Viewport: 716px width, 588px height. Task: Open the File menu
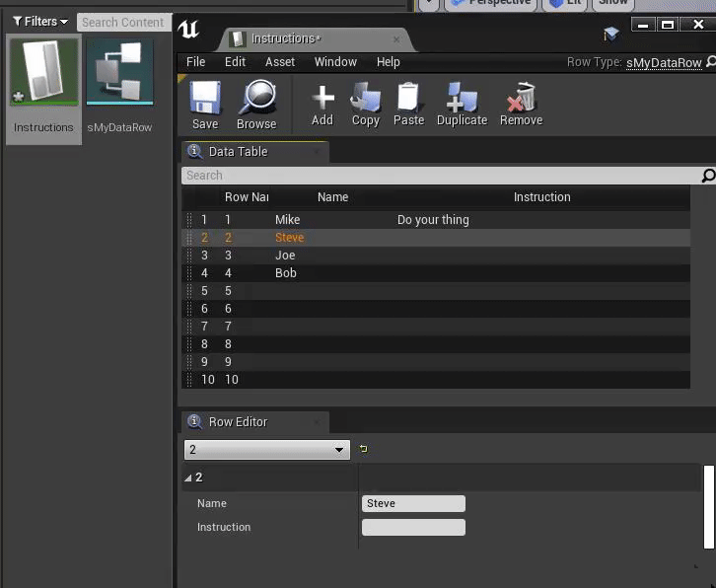pyautogui.click(x=196, y=62)
